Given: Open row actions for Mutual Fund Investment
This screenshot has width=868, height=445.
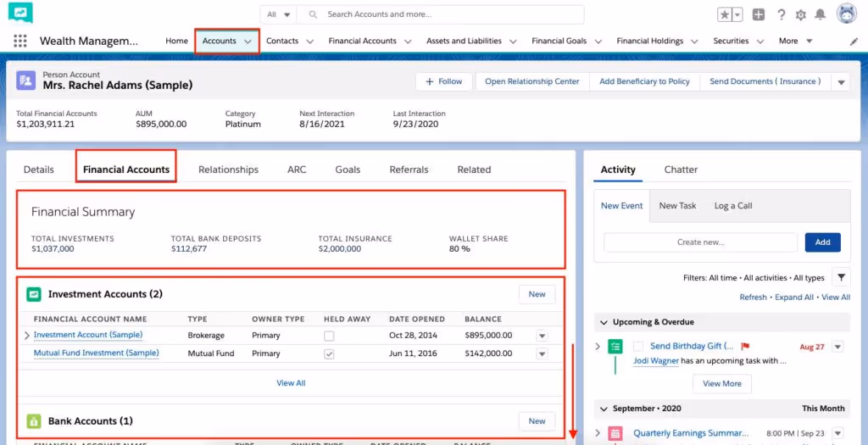Looking at the screenshot, I should (542, 353).
